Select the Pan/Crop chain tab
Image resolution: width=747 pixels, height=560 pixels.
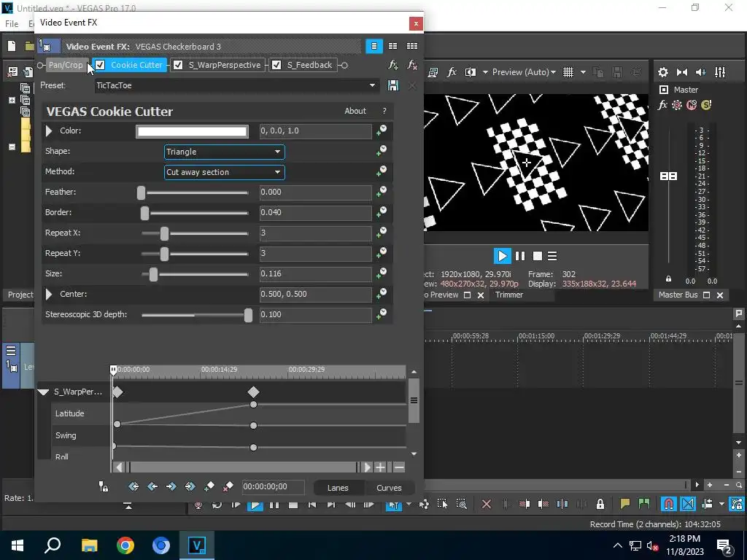coord(66,65)
